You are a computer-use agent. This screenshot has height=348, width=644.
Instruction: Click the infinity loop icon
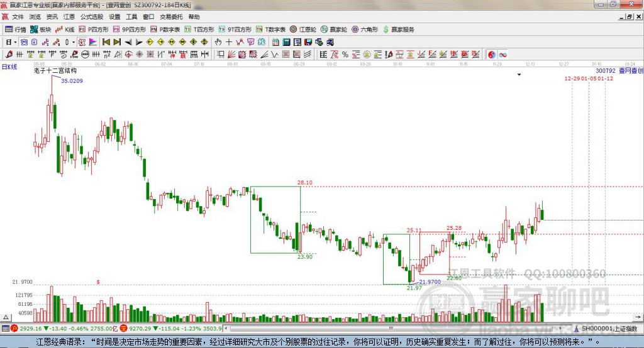[x=502, y=55]
